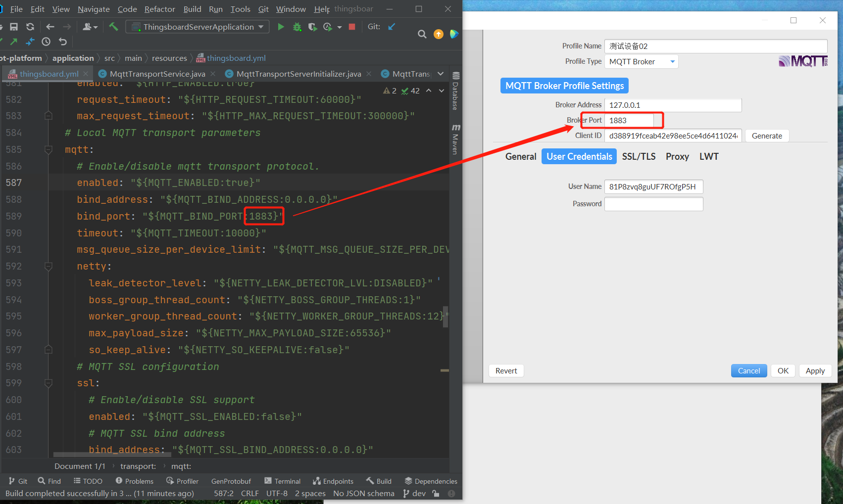843x504 pixels.
Task: Show hidden editor tabs chevron
Action: click(x=441, y=74)
